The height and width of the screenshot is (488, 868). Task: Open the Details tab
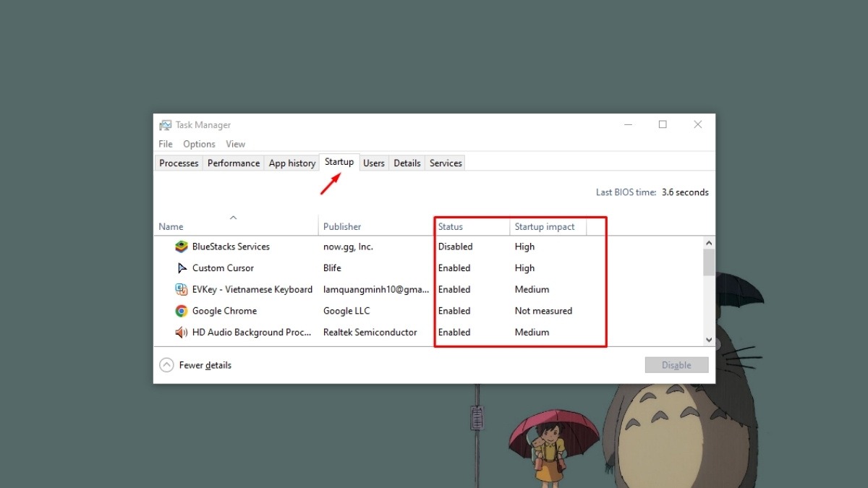pos(407,163)
